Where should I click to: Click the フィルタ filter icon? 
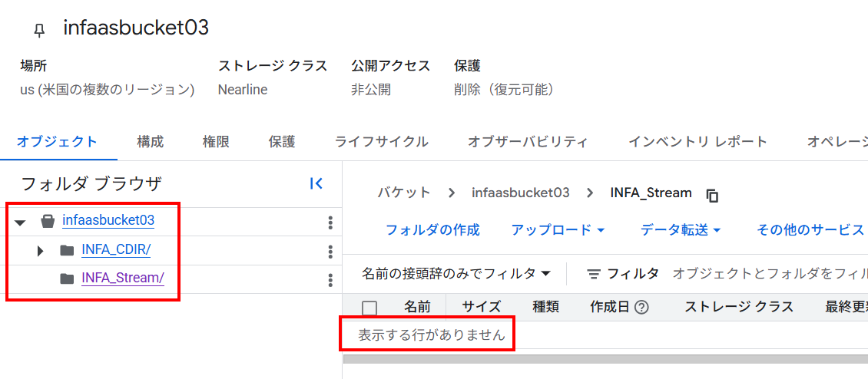click(594, 273)
